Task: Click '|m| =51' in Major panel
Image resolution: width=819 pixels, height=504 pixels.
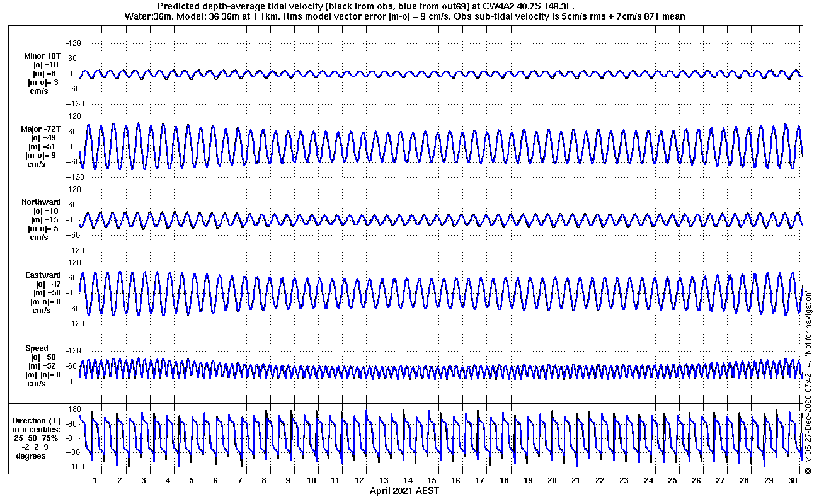Action: pyautogui.click(x=43, y=147)
